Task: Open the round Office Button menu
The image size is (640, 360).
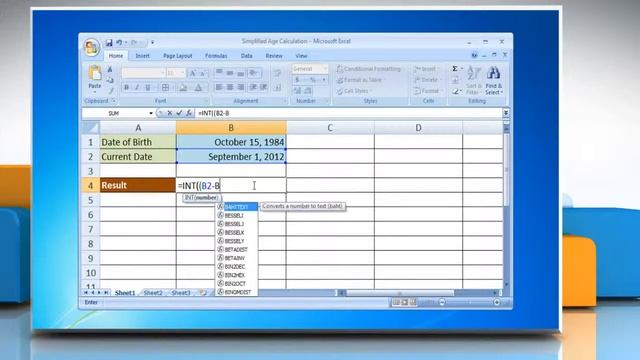Action: pyautogui.click(x=92, y=47)
